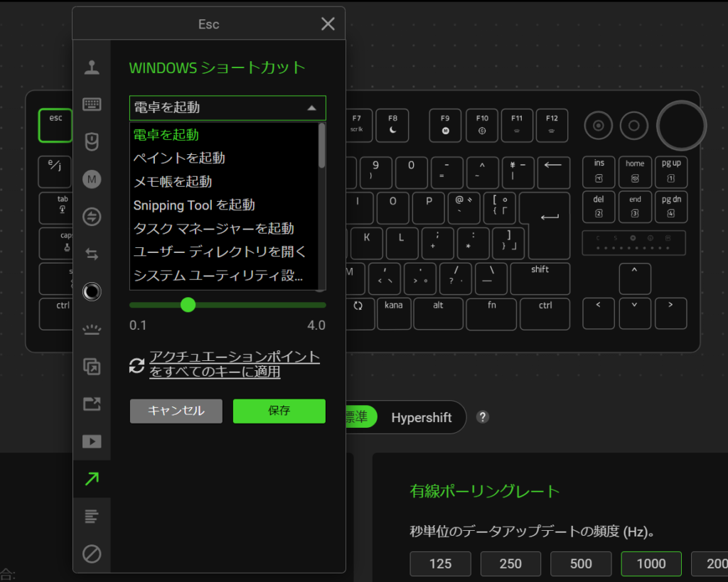Screen dimensions: 728x582
Task: Open the Macro assignment panel
Action: tap(92, 179)
